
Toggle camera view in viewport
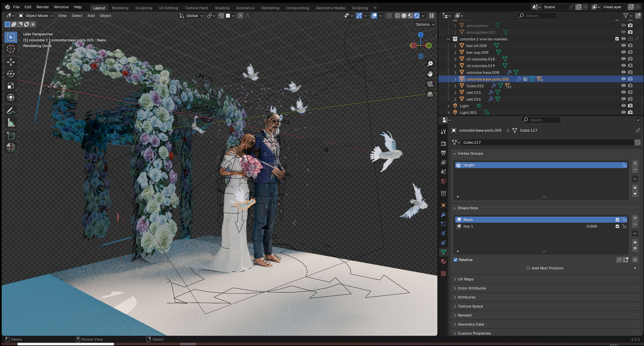pos(430,84)
